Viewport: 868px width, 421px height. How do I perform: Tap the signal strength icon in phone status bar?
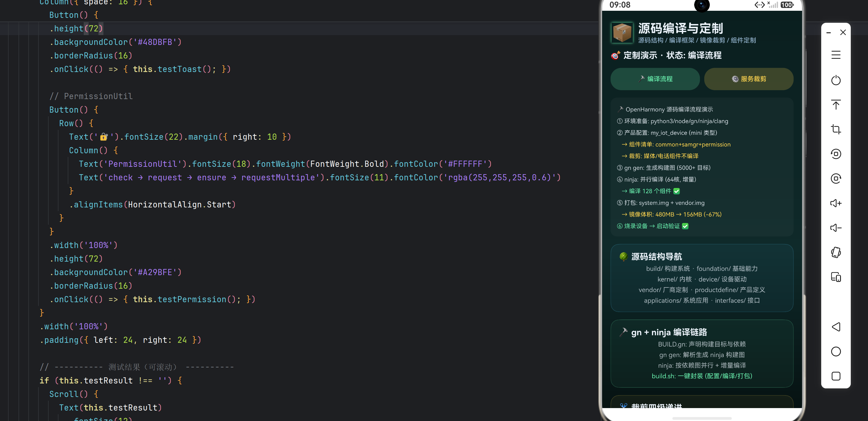[x=773, y=5]
